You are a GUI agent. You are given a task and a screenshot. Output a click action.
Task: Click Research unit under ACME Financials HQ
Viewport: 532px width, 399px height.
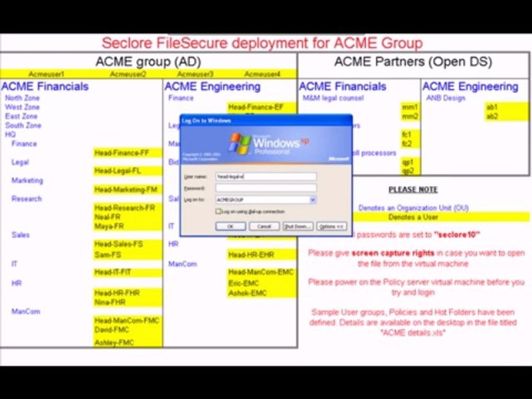[27, 199]
